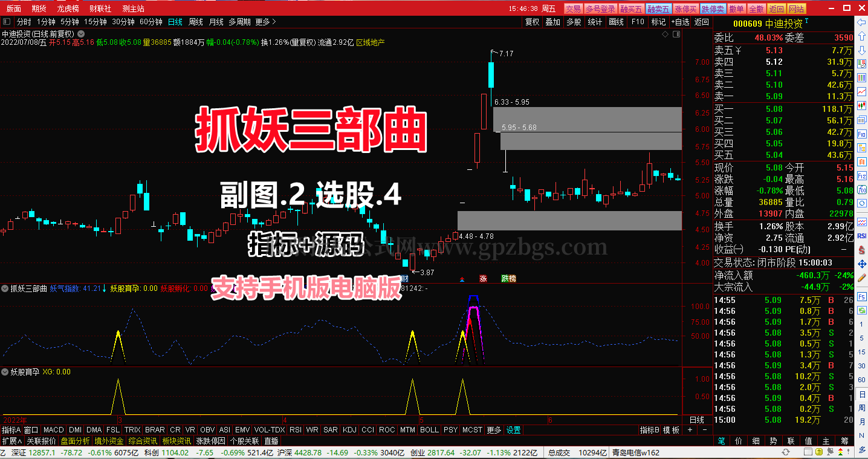Click the blue move crosshair icon
The width and height of the screenshot is (868, 459).
tap(861, 264)
